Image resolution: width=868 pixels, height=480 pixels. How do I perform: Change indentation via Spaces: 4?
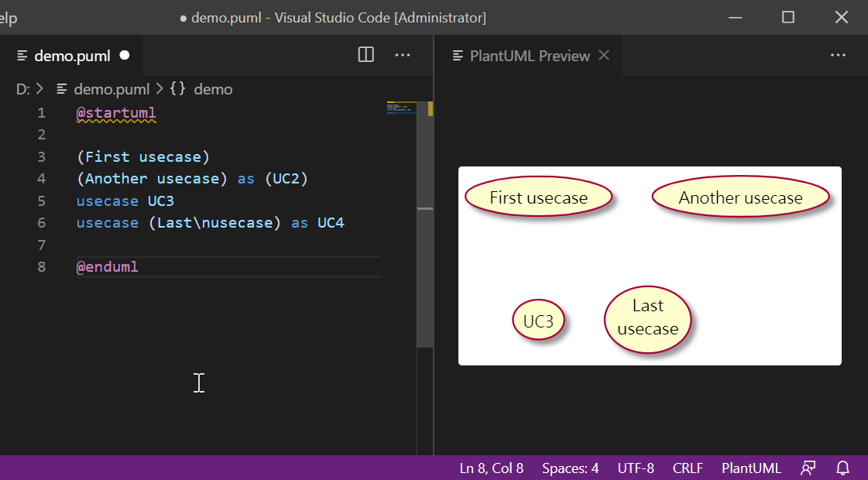570,468
